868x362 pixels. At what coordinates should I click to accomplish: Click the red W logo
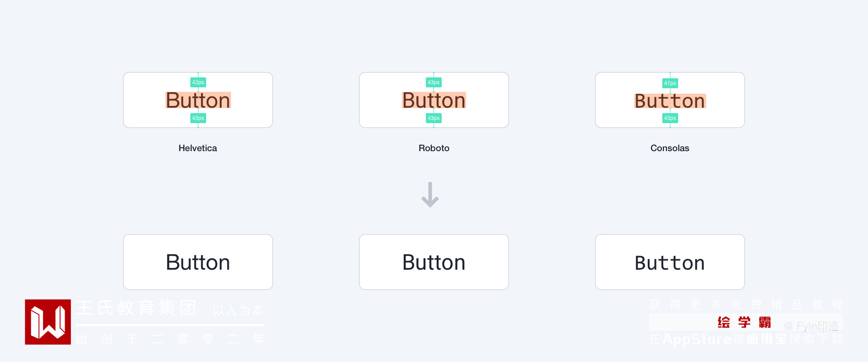[48, 322]
